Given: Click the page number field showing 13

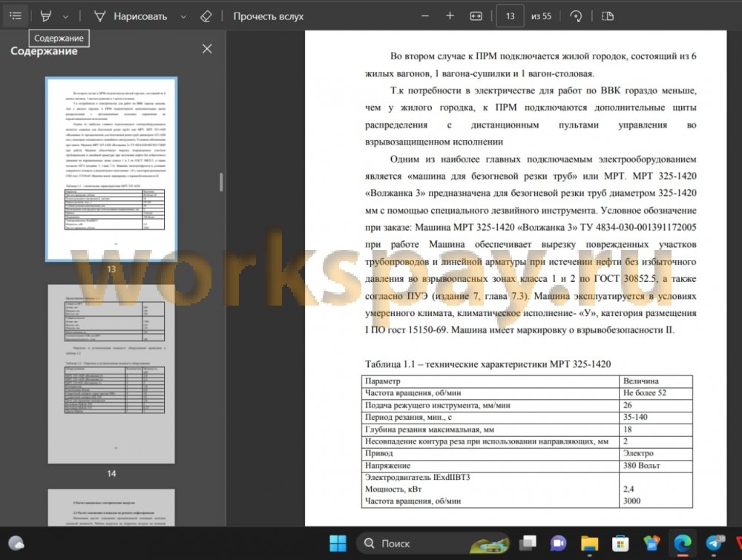Looking at the screenshot, I should (510, 16).
